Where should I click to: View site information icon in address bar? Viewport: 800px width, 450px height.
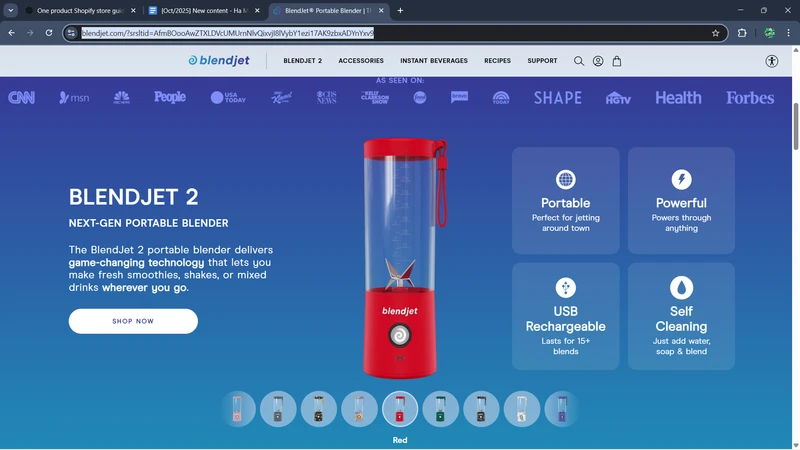pyautogui.click(x=71, y=33)
